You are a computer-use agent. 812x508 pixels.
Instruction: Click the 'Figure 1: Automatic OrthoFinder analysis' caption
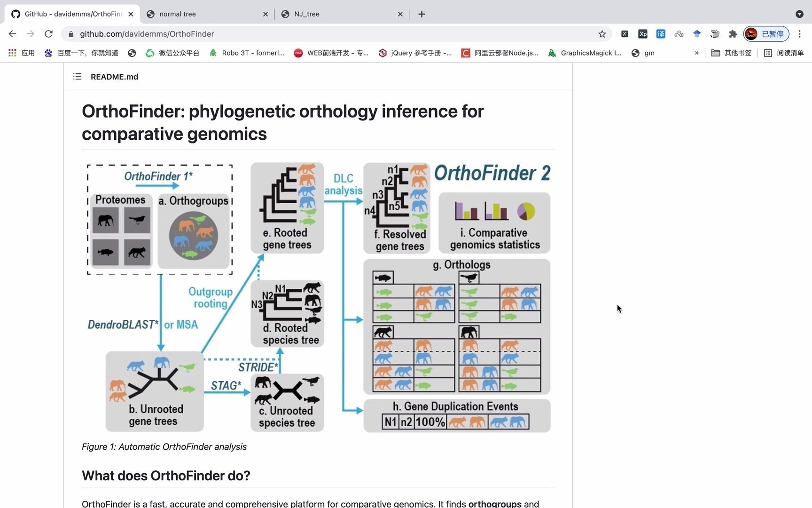[164, 446]
